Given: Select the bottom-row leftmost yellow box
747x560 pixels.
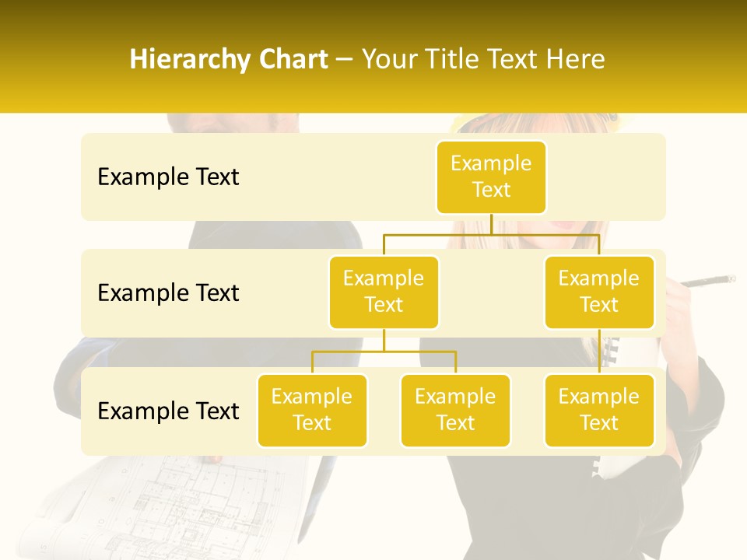Looking at the screenshot, I should (312, 411).
